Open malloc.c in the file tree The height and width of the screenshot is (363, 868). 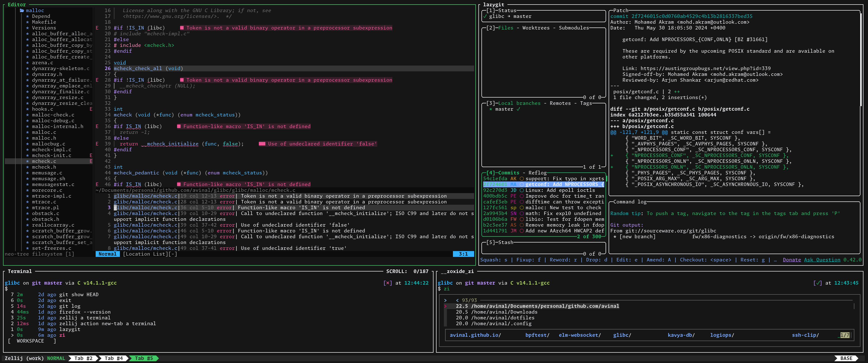[x=44, y=132]
